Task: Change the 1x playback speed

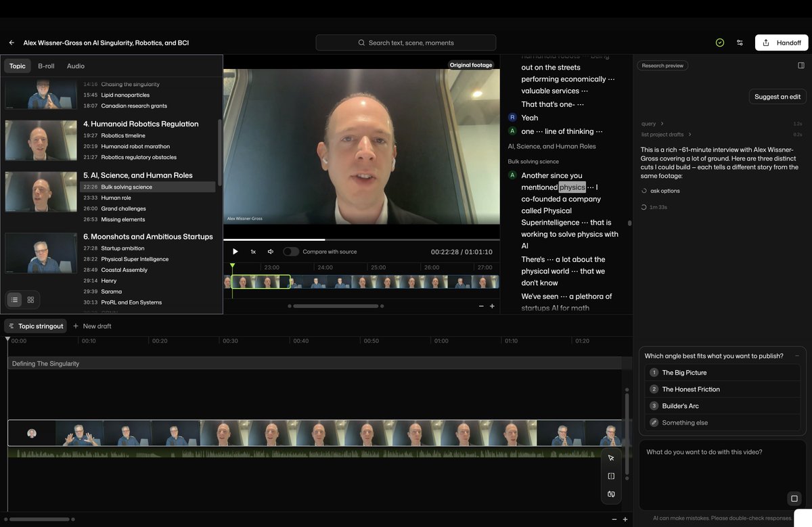Action: (x=253, y=252)
